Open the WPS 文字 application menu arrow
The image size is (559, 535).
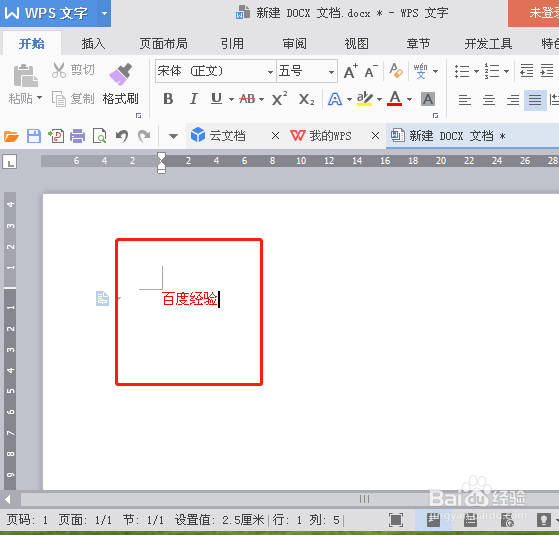104,14
